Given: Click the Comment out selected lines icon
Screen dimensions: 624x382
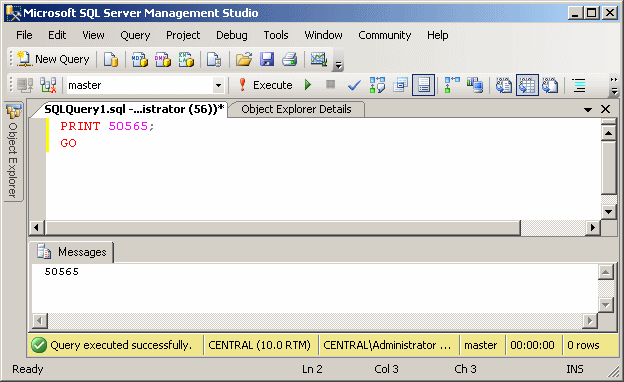Looking at the screenshot, I should (x=579, y=85).
